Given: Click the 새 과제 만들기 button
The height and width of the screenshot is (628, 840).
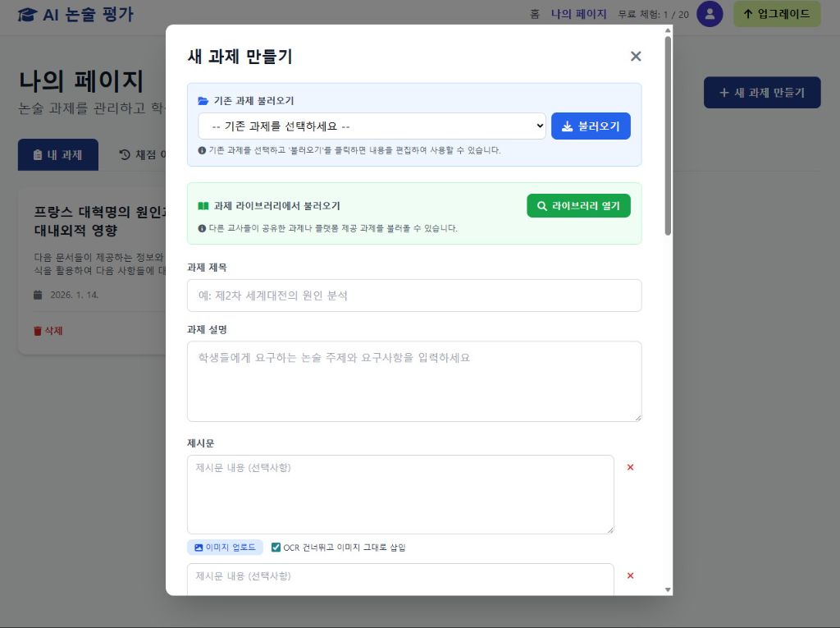Looking at the screenshot, I should [761, 93].
